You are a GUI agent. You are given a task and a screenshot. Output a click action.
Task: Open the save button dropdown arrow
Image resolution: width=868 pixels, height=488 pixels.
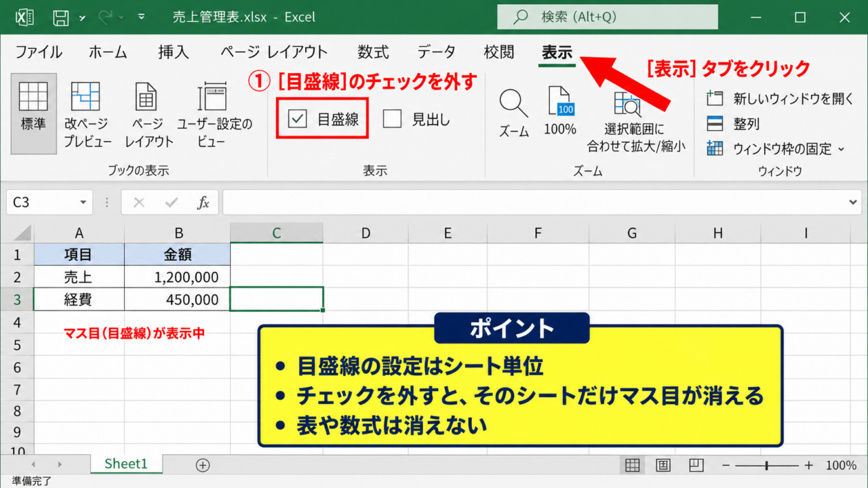coord(81,17)
